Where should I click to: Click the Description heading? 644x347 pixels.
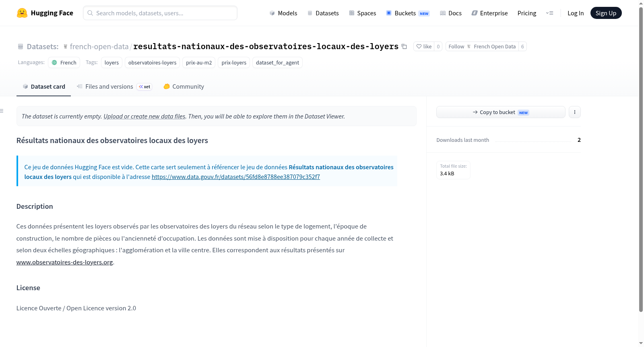pyautogui.click(x=35, y=206)
